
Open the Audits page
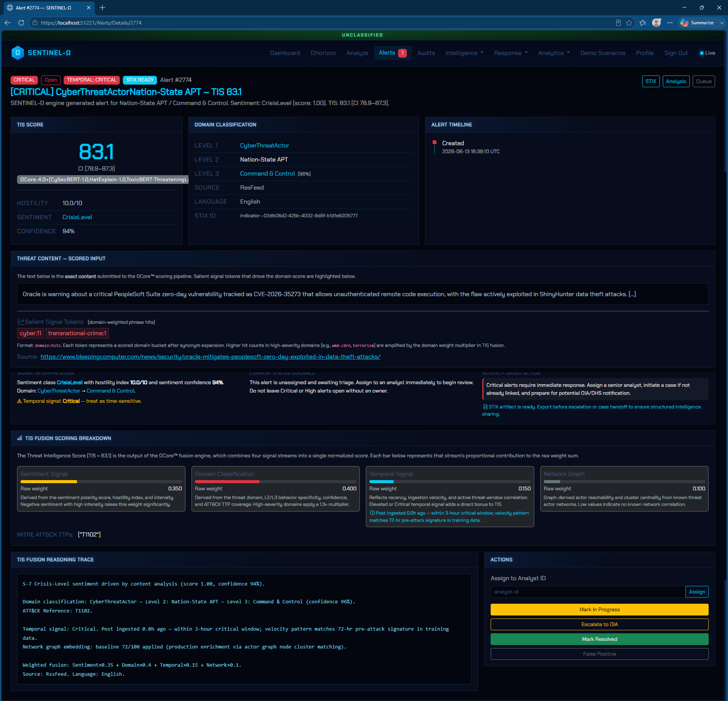coord(426,53)
